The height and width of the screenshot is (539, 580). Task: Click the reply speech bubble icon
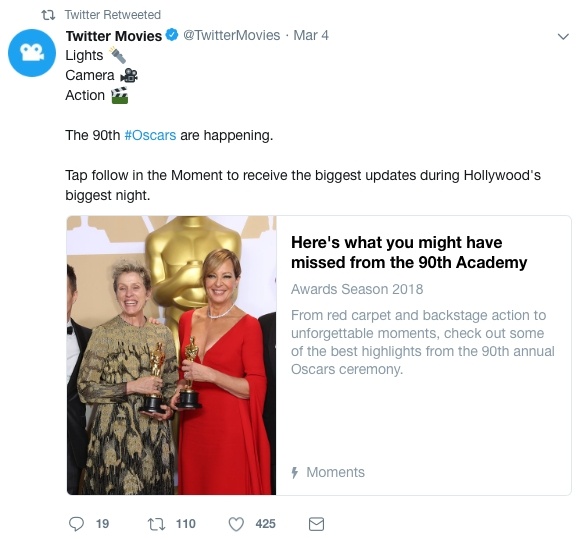77,524
